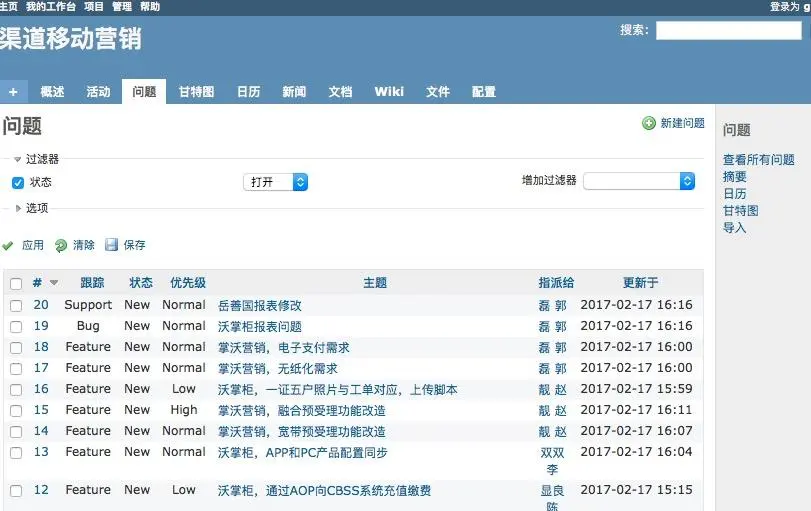Click the green Clear refresh icon
The image size is (811, 511).
click(61, 245)
